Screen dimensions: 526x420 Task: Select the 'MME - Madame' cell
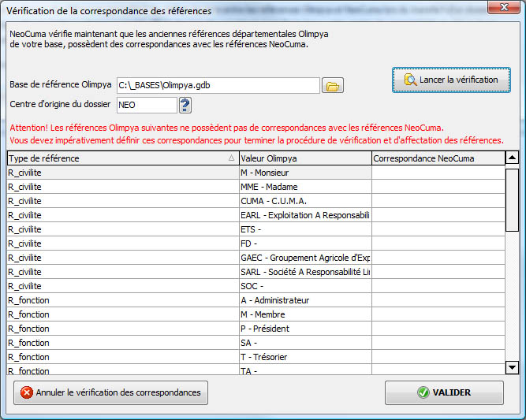[305, 187]
